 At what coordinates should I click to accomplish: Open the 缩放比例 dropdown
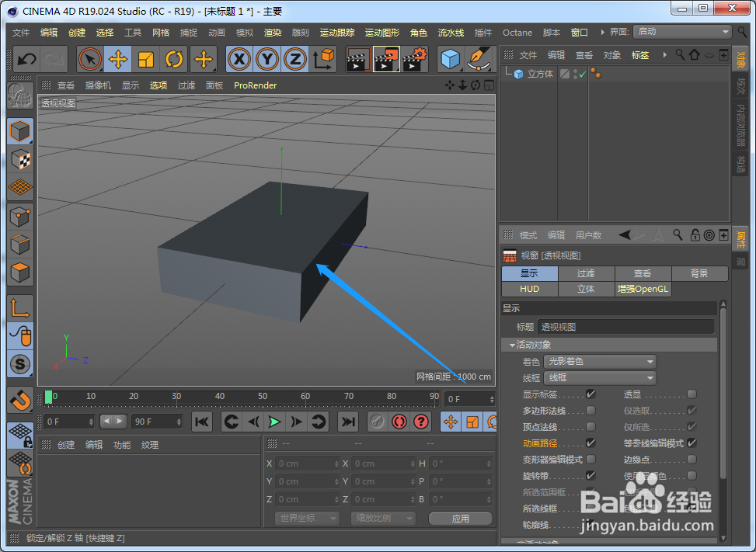[x=383, y=519]
